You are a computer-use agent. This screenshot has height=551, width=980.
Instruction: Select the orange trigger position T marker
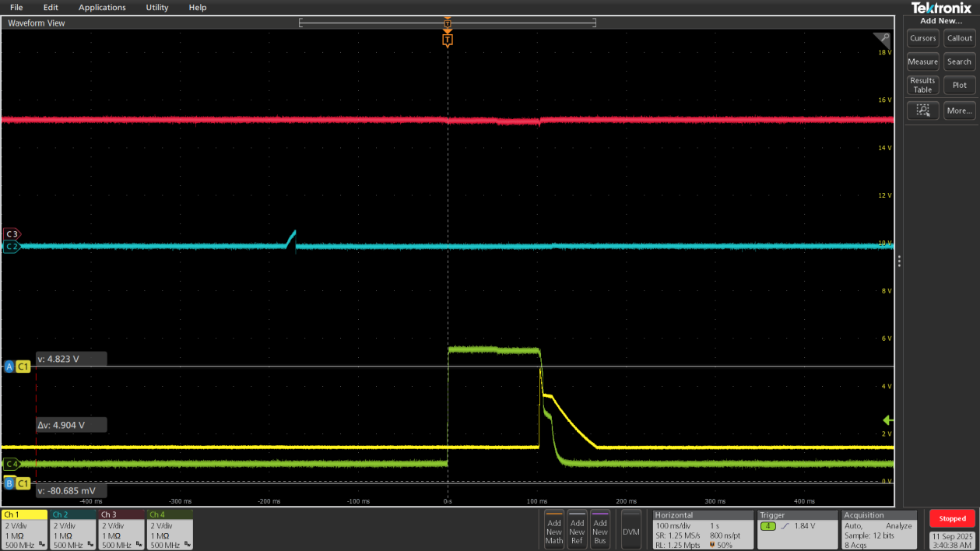click(448, 39)
